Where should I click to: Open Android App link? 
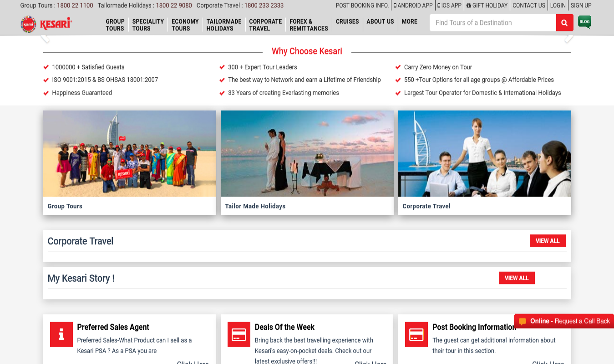coord(413,5)
